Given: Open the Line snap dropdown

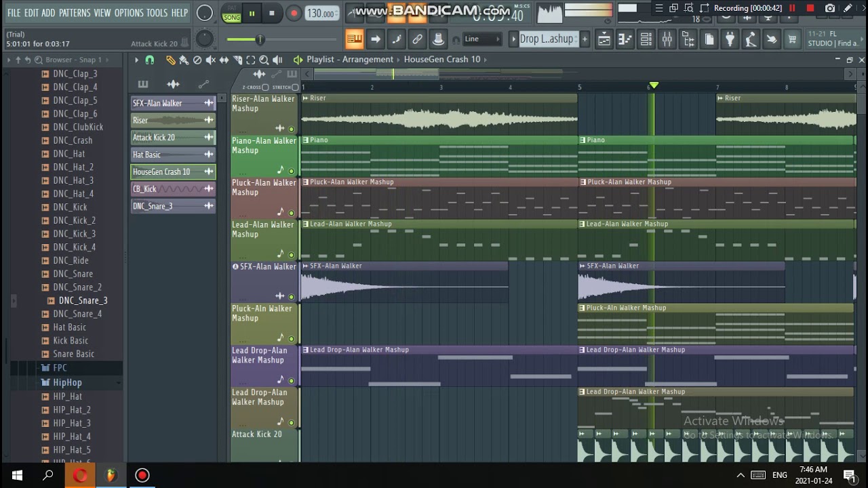Looking at the screenshot, I should tap(482, 39).
